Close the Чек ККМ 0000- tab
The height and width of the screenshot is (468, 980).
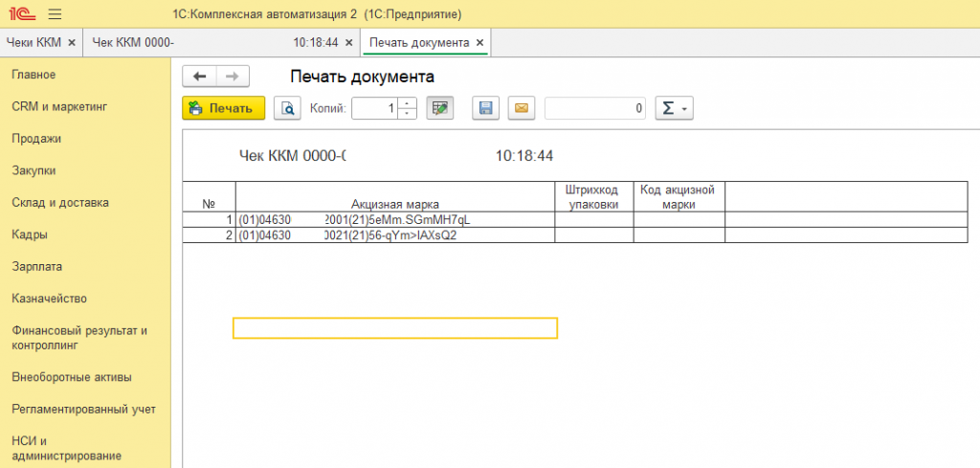(348, 42)
